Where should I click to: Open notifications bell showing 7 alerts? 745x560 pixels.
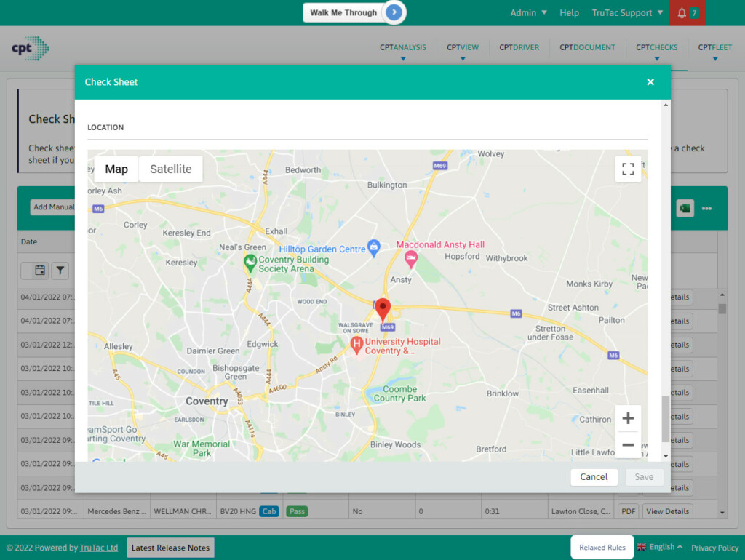(682, 12)
